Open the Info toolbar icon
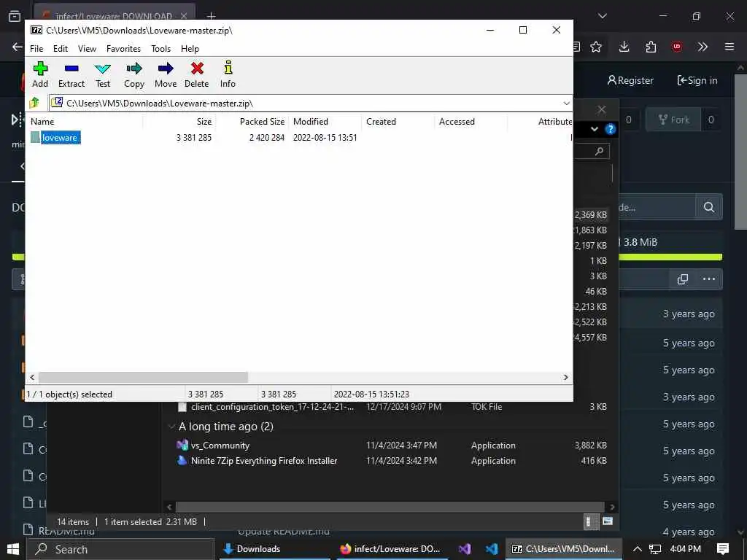Image resolution: width=747 pixels, height=560 pixels. [228, 75]
